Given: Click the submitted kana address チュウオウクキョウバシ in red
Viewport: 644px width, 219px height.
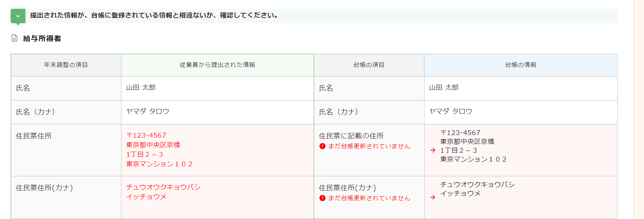Looking at the screenshot, I should coord(163,187).
